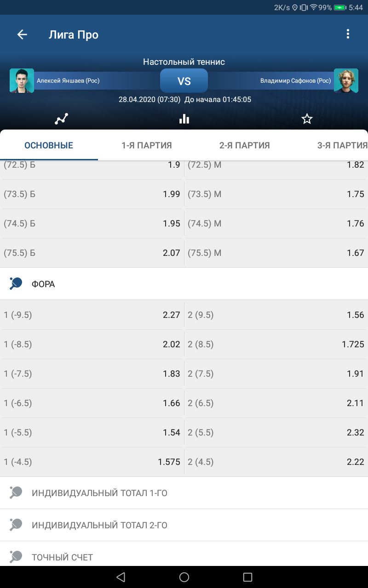Viewport: 368px width, 588px height.
Task: Expand ИНДИВИДУАЛЬНЫЙ ТОТАЛ 1-ГО section
Action: pyautogui.click(x=184, y=493)
